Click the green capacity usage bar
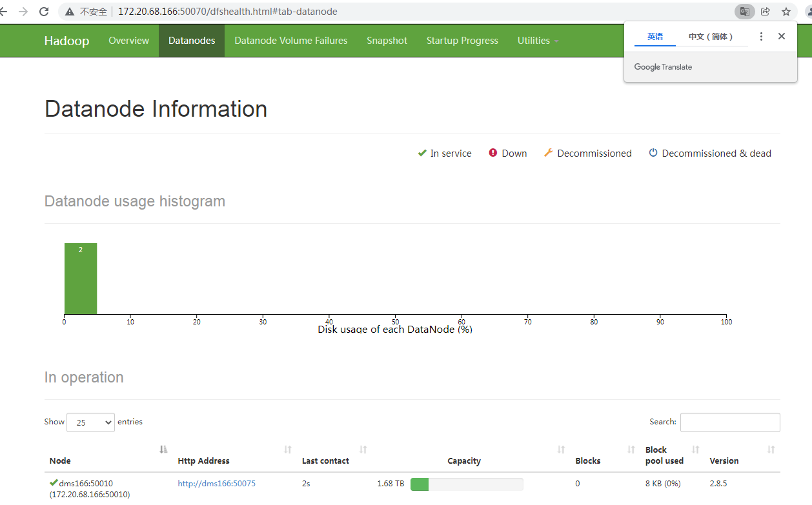 (x=420, y=484)
